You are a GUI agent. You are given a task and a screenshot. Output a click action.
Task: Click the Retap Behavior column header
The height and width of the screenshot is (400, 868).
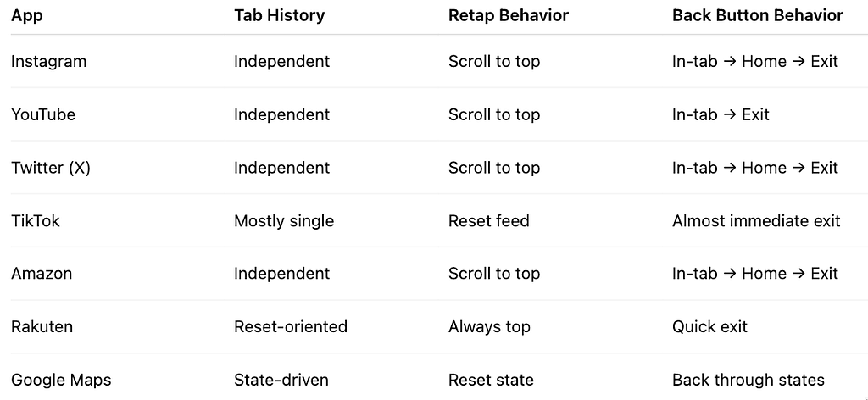(509, 15)
